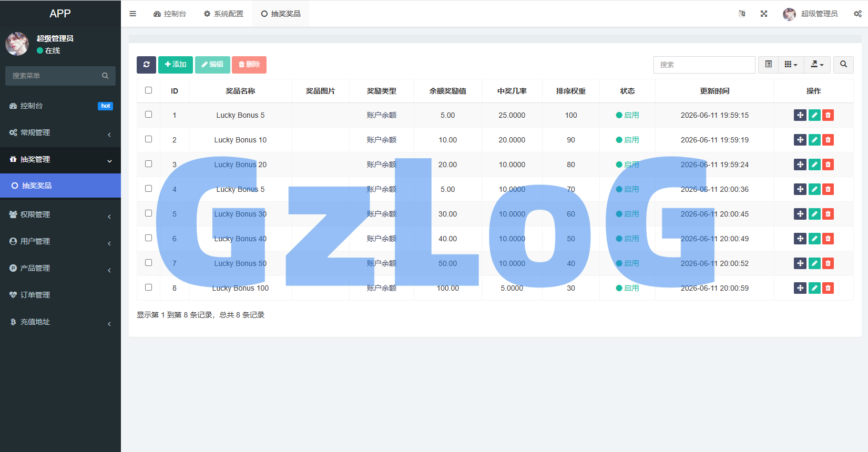
Task: Click the table 搜索 input field
Action: click(x=704, y=65)
